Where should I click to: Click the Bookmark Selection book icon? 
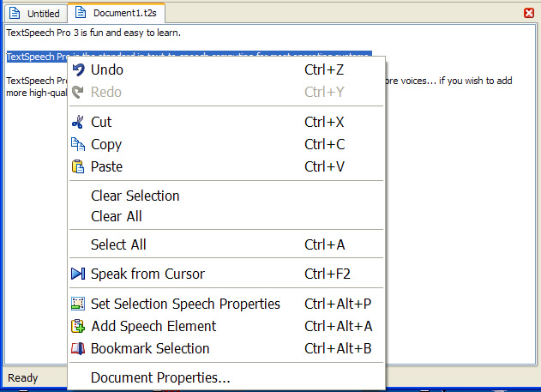coord(78,348)
